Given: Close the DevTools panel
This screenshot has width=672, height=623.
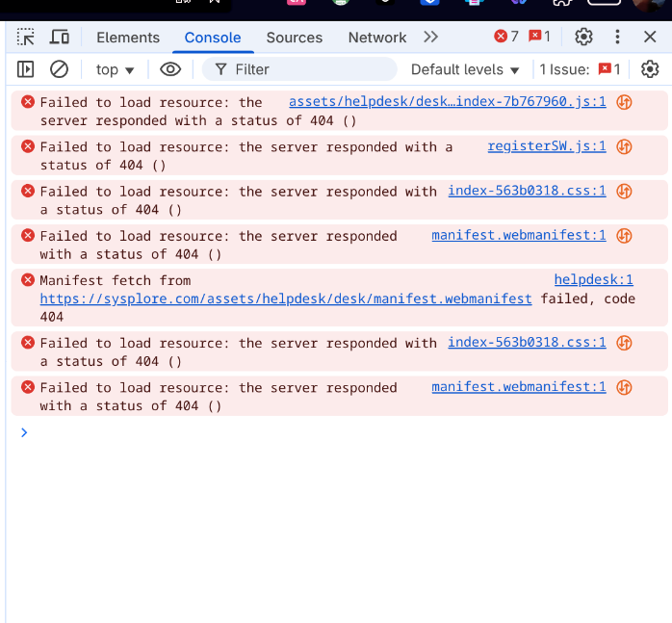Looking at the screenshot, I should pyautogui.click(x=650, y=37).
